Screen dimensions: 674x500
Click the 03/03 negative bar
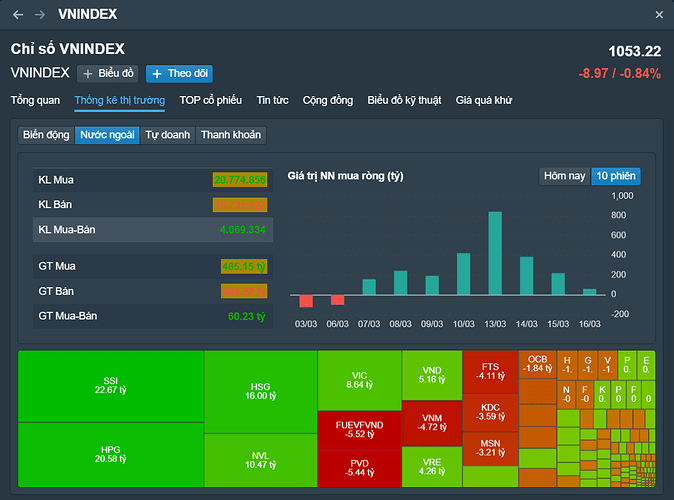pyautogui.click(x=306, y=301)
